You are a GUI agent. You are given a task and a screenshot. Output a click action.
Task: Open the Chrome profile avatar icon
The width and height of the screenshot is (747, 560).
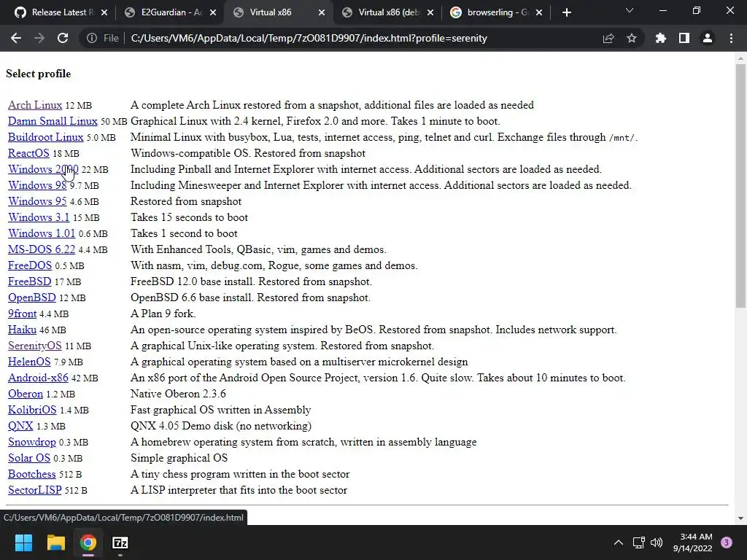[x=708, y=38]
